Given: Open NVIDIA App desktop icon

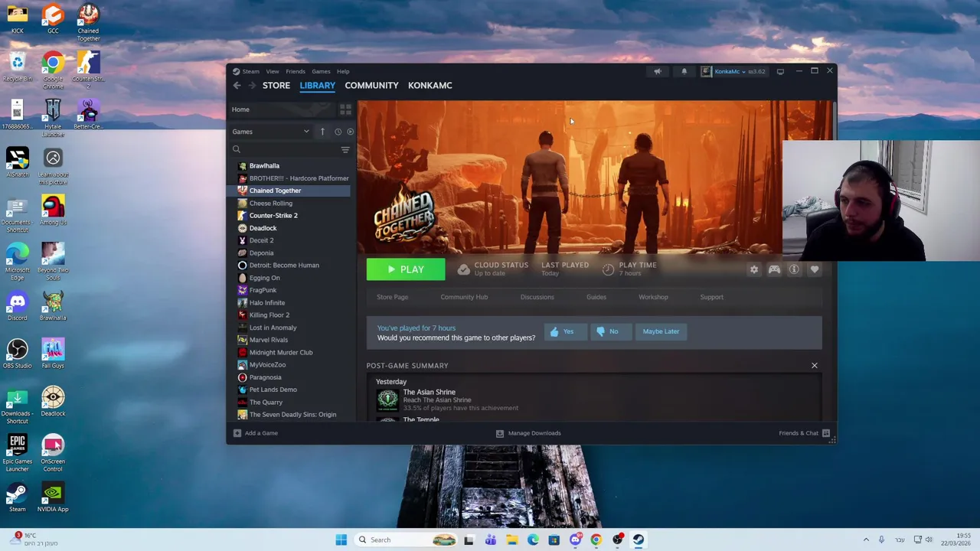Looking at the screenshot, I should [x=53, y=497].
